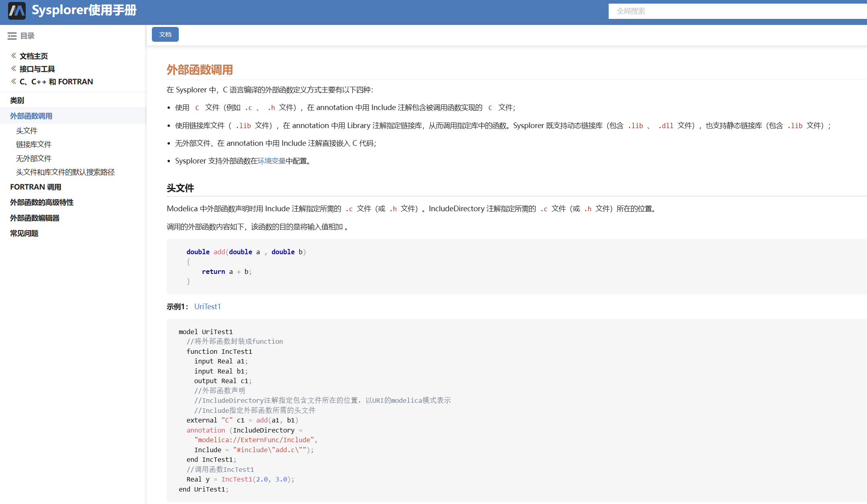Viewport: 867px width, 504px height.
Task: Select 类别 in the sidebar
Action: click(x=17, y=100)
